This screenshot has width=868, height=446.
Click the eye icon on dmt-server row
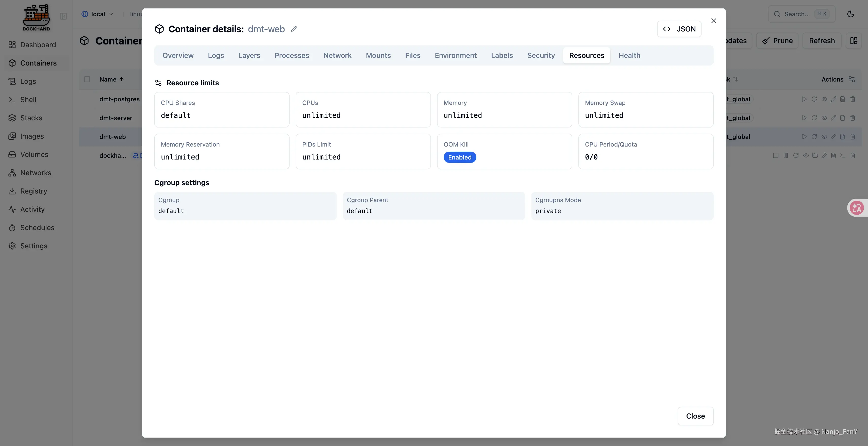pyautogui.click(x=824, y=118)
